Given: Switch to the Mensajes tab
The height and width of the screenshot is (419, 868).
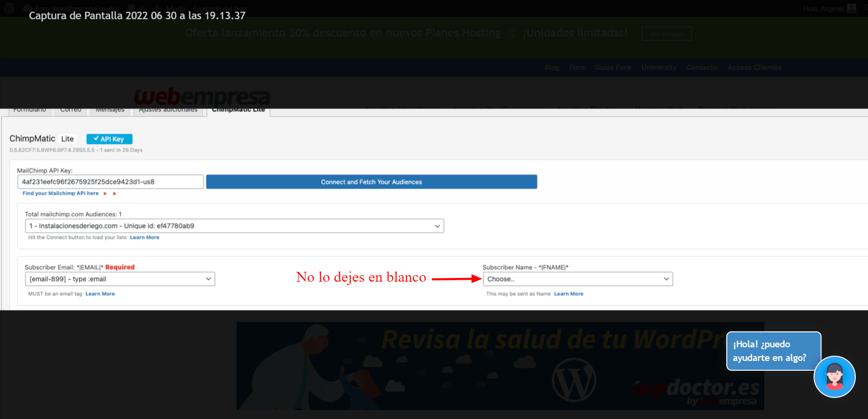Looking at the screenshot, I should (110, 111).
